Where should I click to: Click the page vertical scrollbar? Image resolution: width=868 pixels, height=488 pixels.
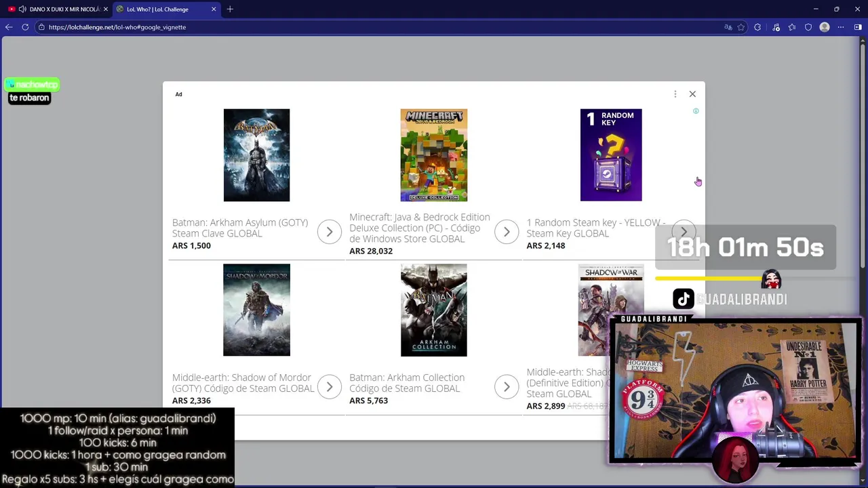863,155
